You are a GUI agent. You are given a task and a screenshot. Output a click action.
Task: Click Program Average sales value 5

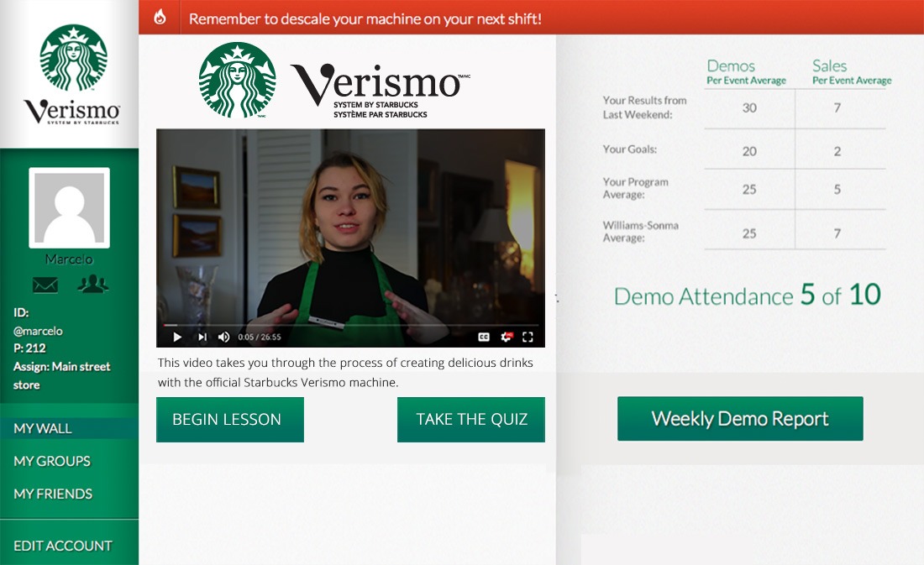pos(837,190)
